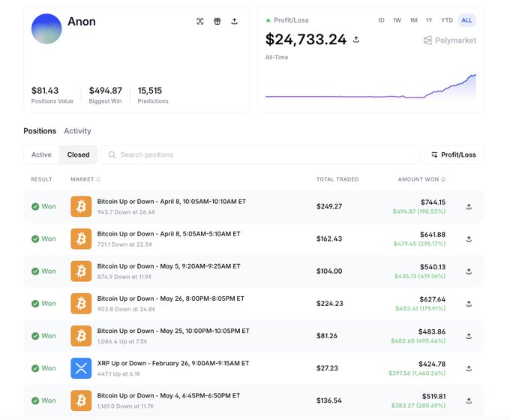Select the 1W time range
The height and width of the screenshot is (420, 510).
click(x=397, y=20)
